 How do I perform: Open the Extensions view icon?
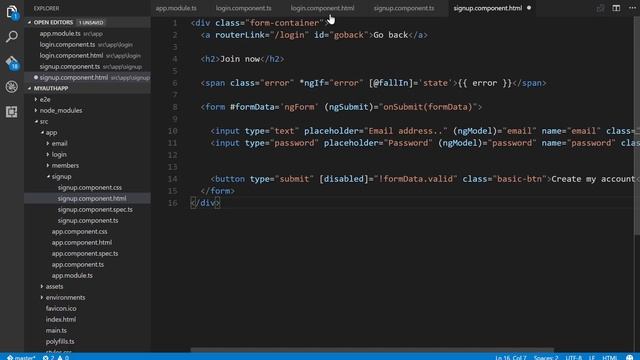click(12, 111)
